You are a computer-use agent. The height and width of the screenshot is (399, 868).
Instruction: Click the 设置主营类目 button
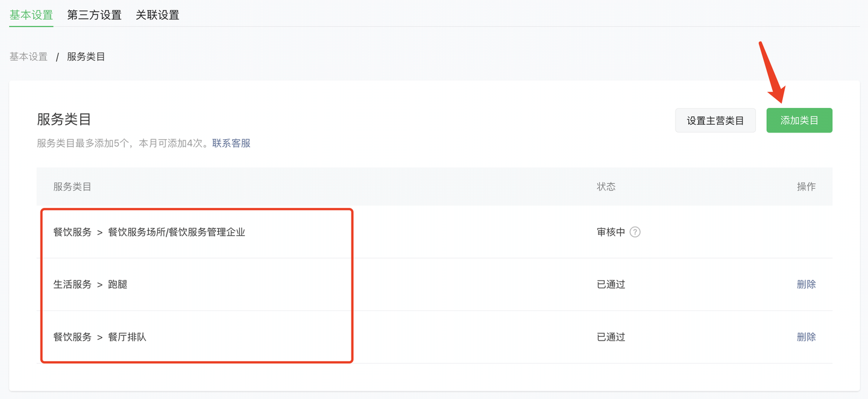point(715,121)
